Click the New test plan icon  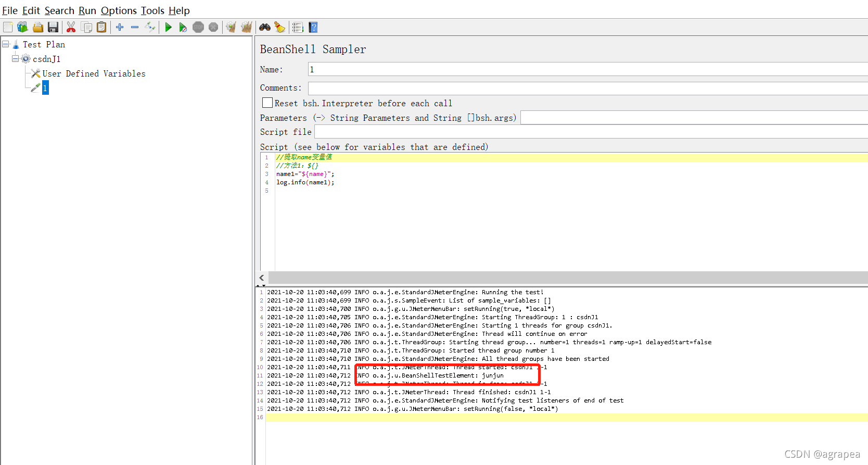pos(8,27)
